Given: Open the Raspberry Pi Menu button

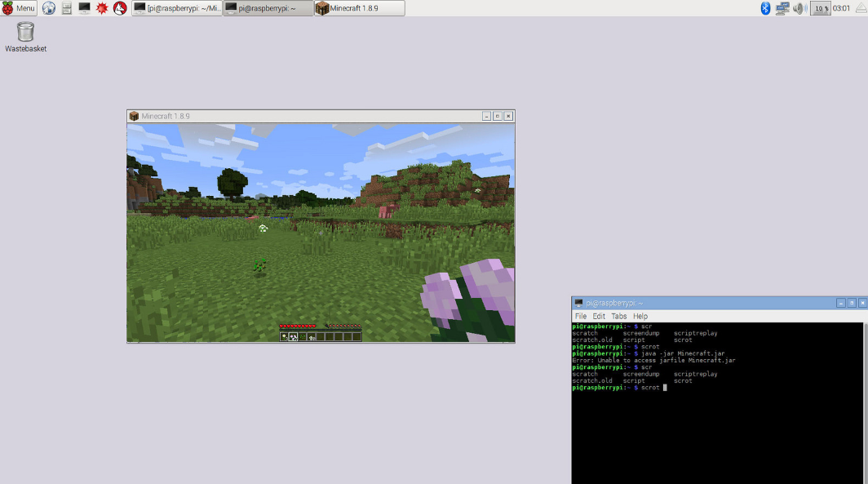Looking at the screenshot, I should click(x=18, y=7).
